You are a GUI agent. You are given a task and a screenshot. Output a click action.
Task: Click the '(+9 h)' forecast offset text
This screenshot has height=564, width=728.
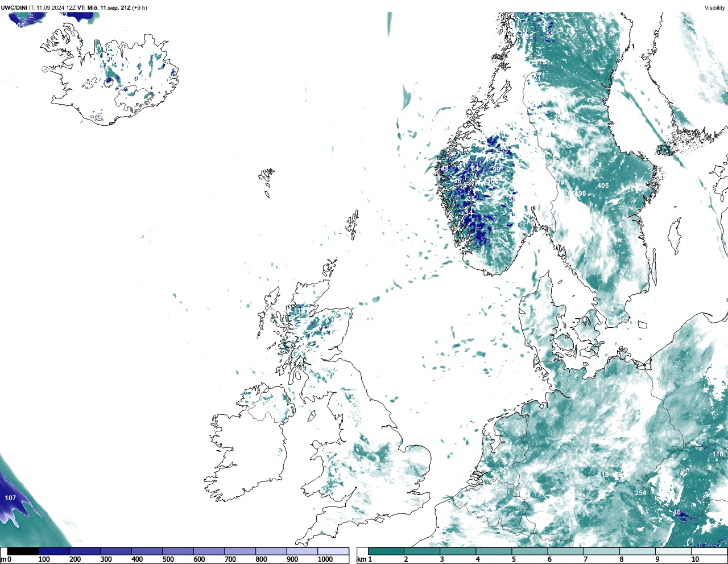click(x=140, y=8)
